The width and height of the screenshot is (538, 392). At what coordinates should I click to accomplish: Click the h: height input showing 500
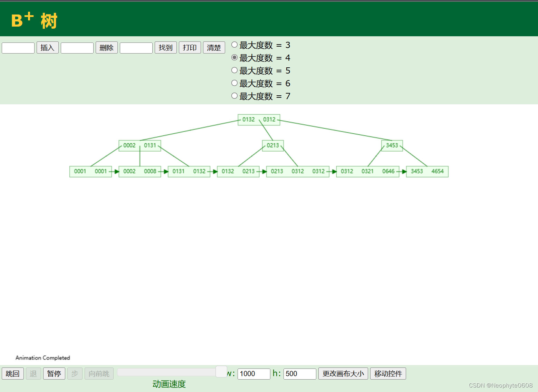(x=299, y=374)
